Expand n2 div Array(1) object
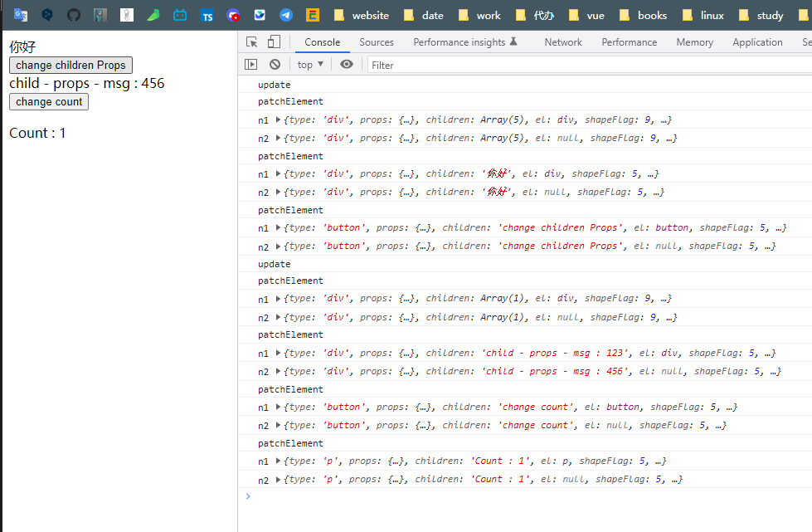This screenshot has width=812, height=532. tap(278, 318)
